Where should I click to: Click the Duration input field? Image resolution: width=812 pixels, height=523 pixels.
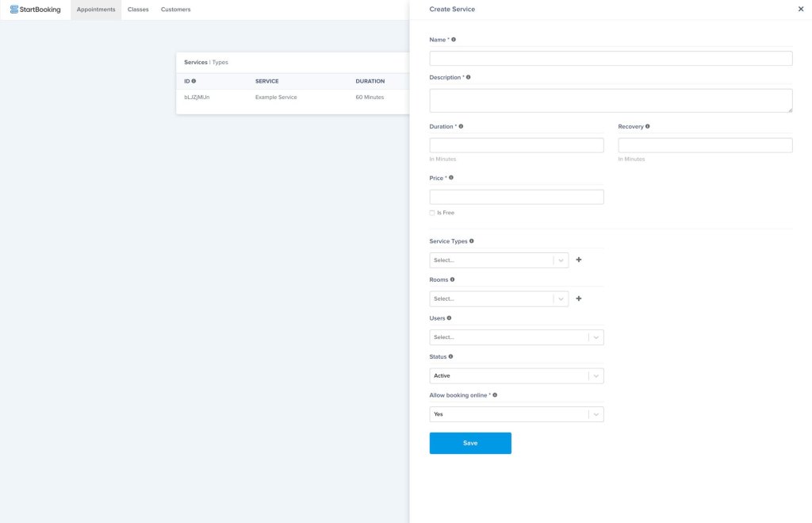(x=516, y=145)
